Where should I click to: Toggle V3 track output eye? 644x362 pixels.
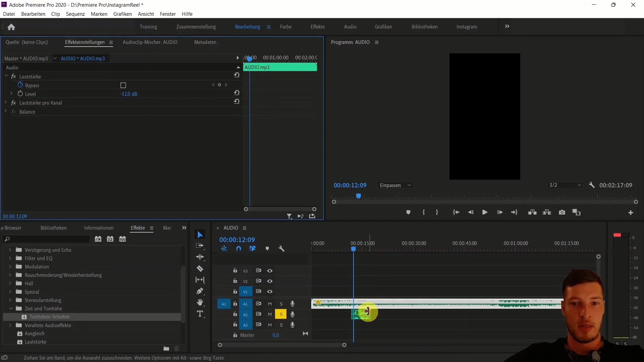click(x=270, y=270)
